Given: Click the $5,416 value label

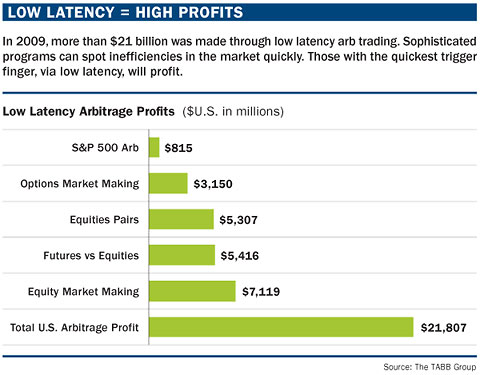Looking at the screenshot, I should (x=240, y=256).
